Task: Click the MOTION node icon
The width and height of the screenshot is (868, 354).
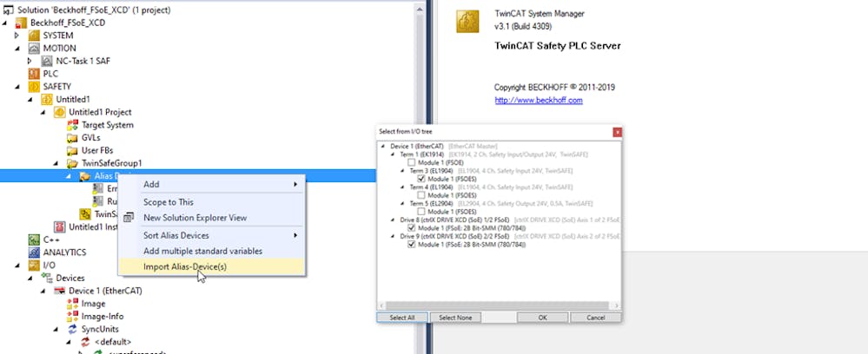Action: click(34, 48)
